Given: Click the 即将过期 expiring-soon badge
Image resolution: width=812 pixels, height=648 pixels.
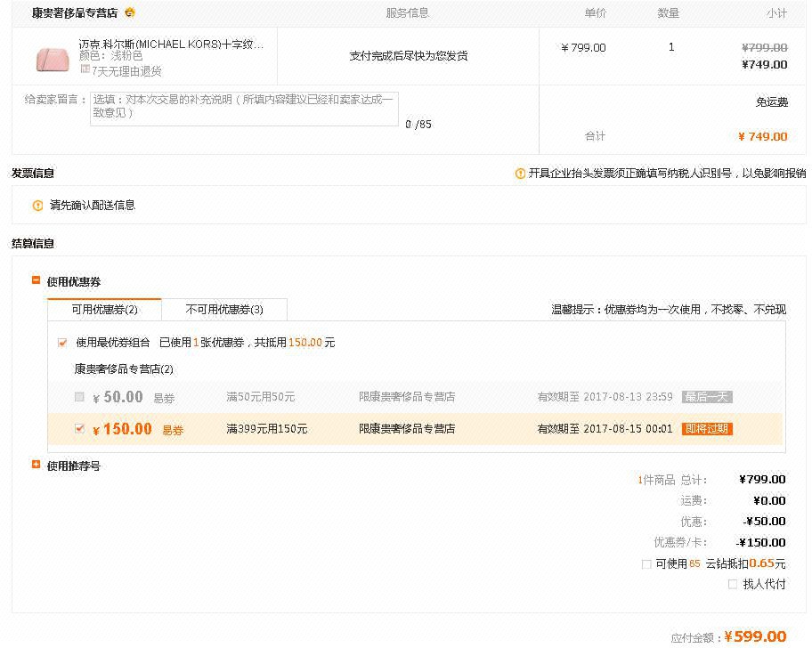Looking at the screenshot, I should tap(706, 428).
